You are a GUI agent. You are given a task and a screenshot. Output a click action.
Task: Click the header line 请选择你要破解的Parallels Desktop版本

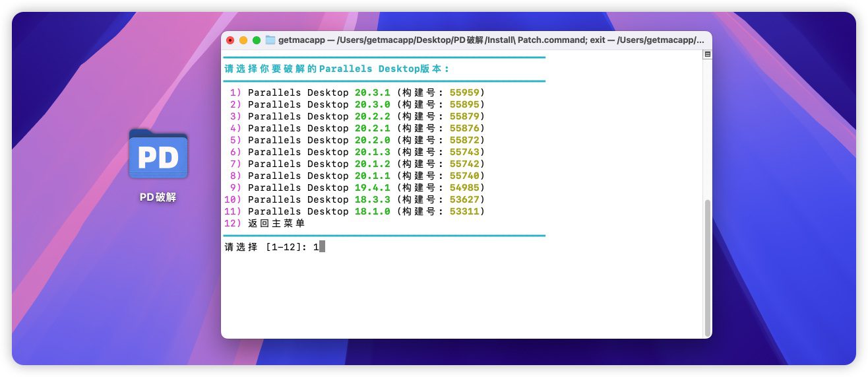pyautogui.click(x=336, y=69)
